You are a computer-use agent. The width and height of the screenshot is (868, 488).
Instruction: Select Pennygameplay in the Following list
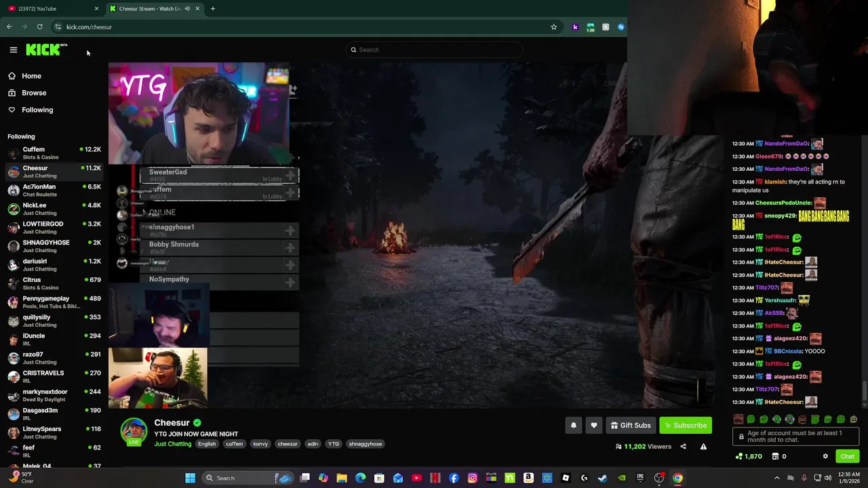[x=54, y=302]
